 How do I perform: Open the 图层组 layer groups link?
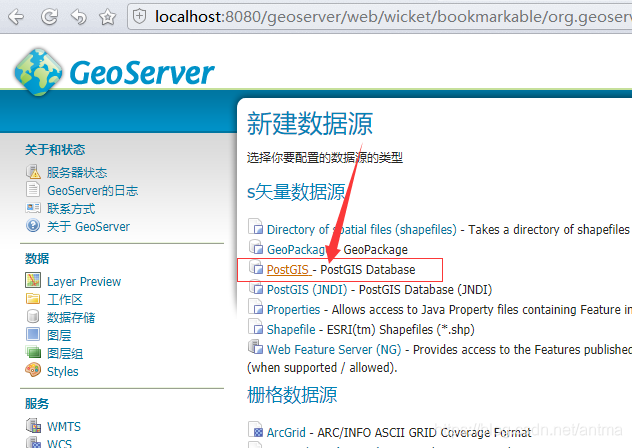click(65, 354)
